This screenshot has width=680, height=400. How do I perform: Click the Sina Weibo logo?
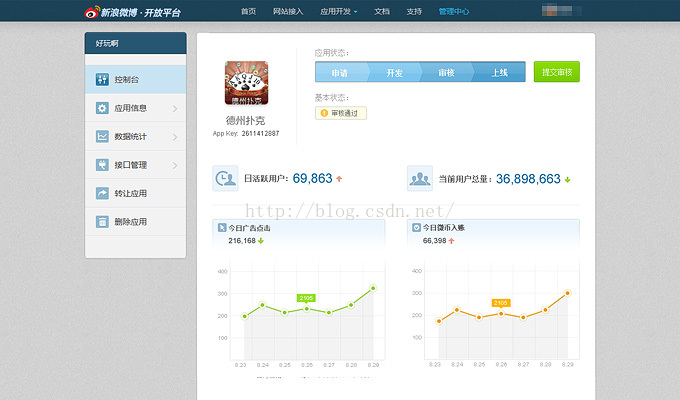pyautogui.click(x=132, y=12)
